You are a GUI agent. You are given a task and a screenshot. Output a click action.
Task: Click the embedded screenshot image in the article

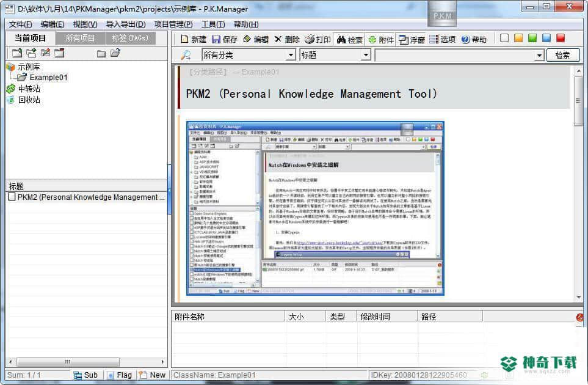click(315, 208)
